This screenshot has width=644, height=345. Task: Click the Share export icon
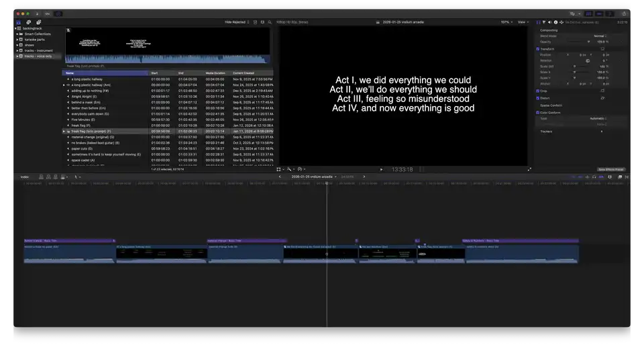click(624, 13)
